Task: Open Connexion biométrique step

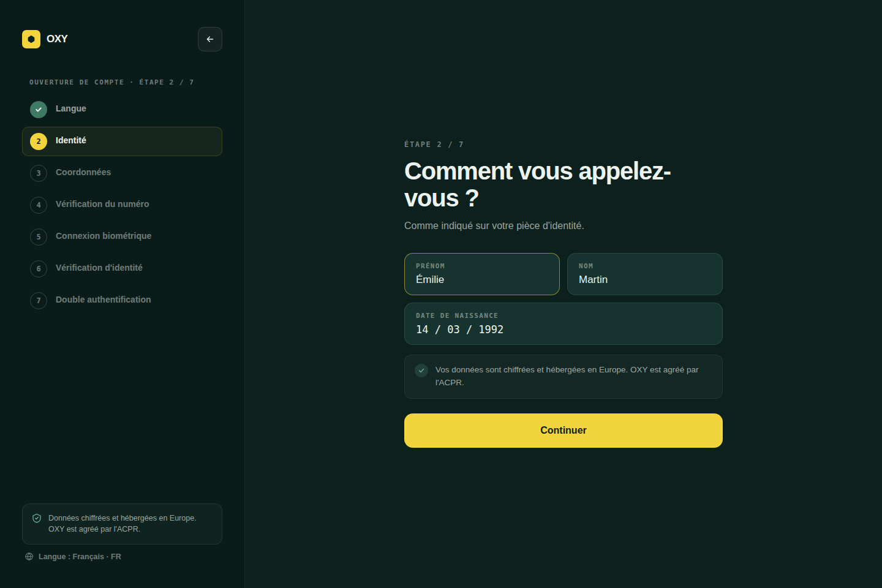Action: pos(122,237)
